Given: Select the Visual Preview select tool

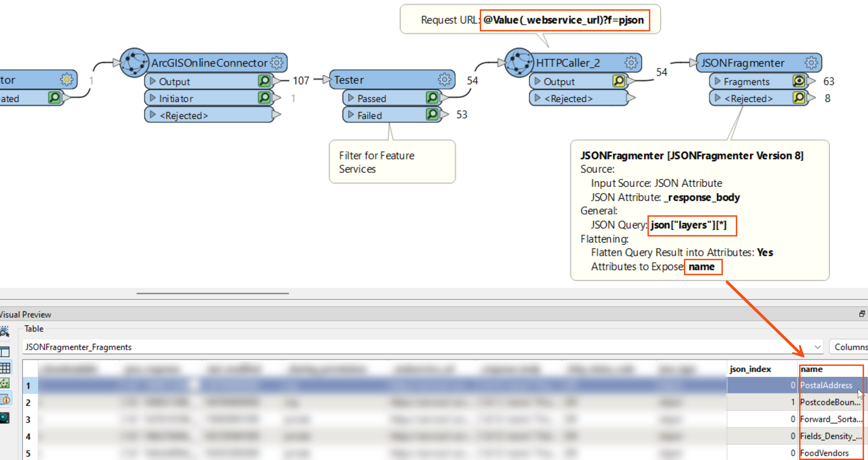Looking at the screenshot, I should pyautogui.click(x=5, y=331).
